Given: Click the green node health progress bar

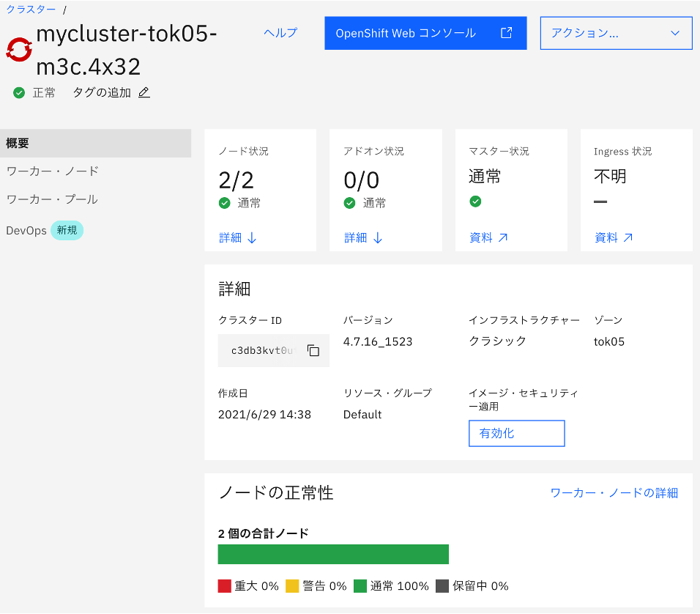Looking at the screenshot, I should point(333,554).
